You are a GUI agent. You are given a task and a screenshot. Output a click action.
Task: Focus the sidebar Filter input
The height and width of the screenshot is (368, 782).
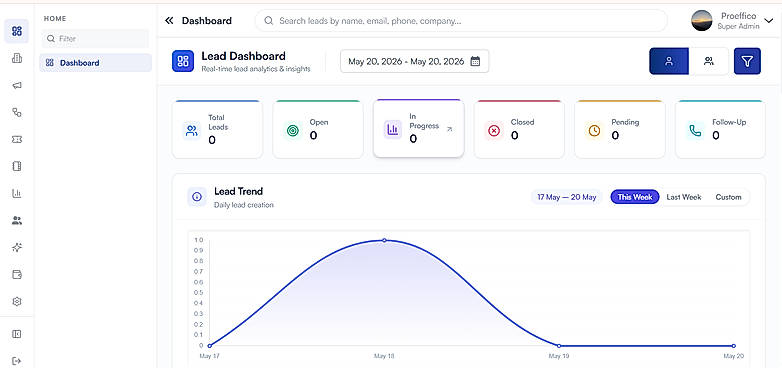95,38
